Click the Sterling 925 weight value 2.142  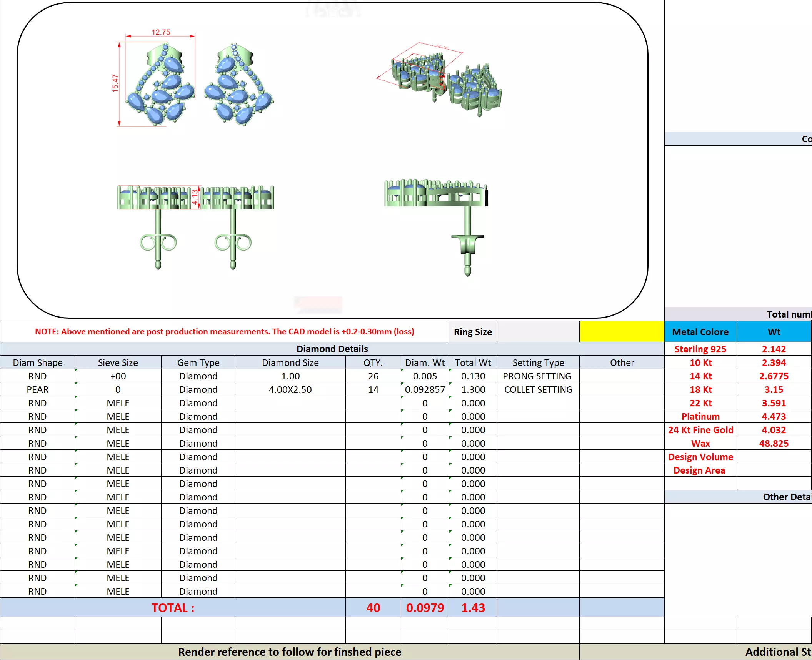pyautogui.click(x=774, y=349)
